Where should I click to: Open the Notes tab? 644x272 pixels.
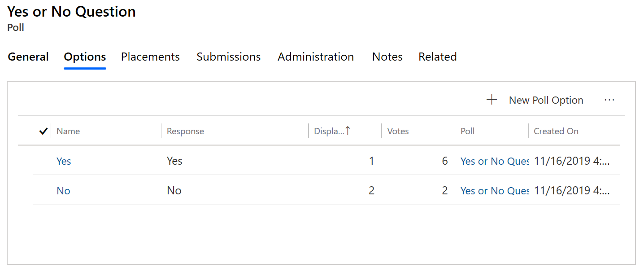387,57
